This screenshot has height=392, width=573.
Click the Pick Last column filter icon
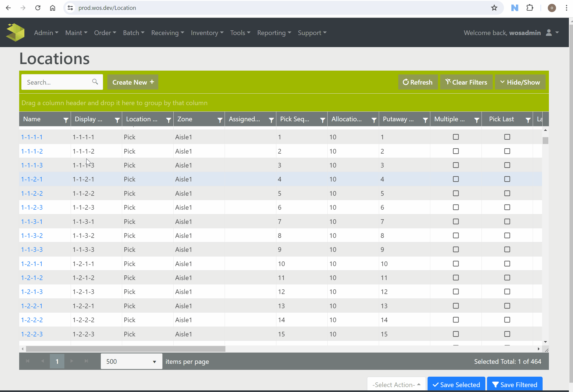coord(528,120)
